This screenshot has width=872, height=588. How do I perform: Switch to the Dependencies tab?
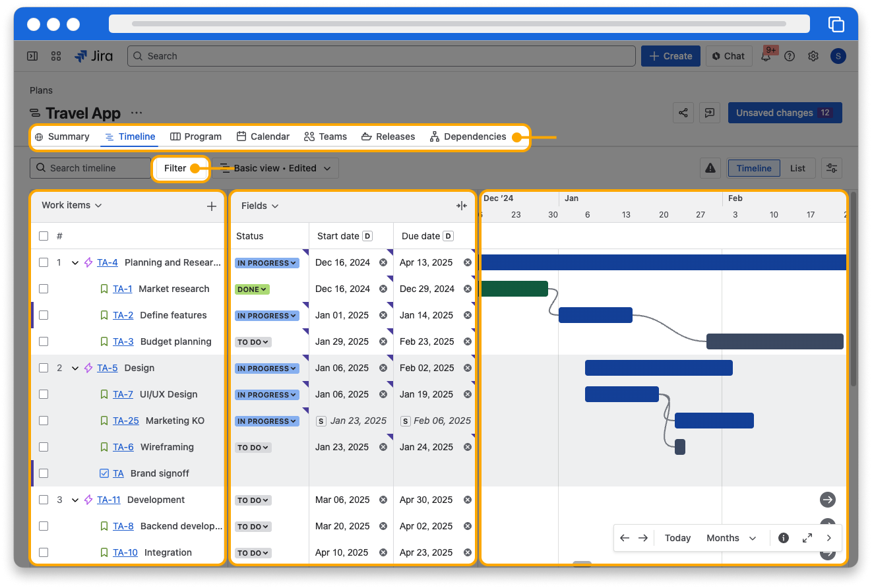click(x=468, y=136)
